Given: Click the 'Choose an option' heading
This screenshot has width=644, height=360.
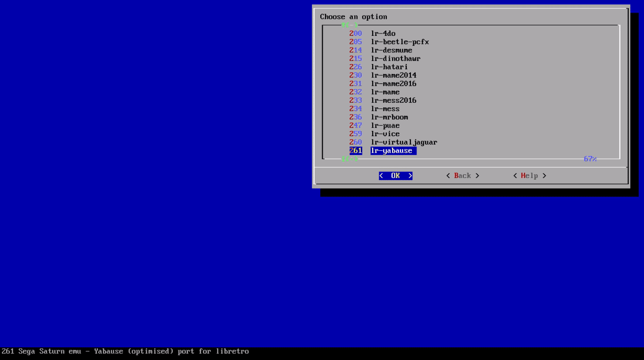Looking at the screenshot, I should (x=353, y=17).
